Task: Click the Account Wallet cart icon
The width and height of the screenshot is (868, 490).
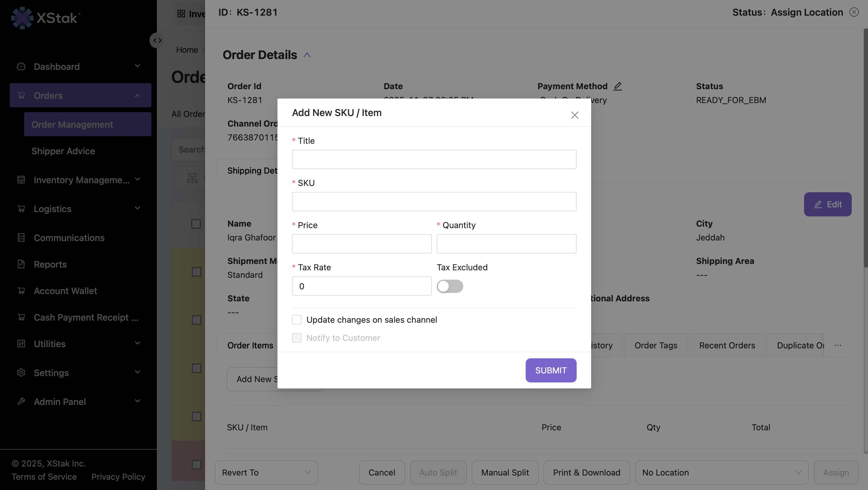Action: pos(21,290)
